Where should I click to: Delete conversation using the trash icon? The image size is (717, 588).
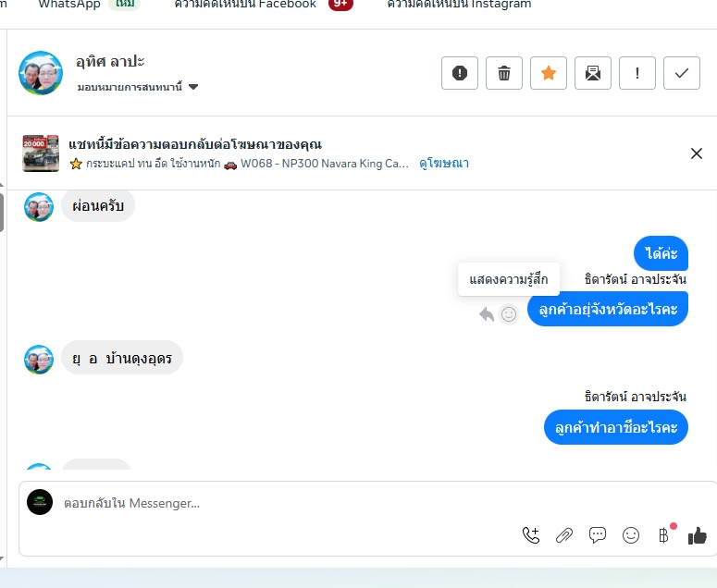[x=504, y=73]
